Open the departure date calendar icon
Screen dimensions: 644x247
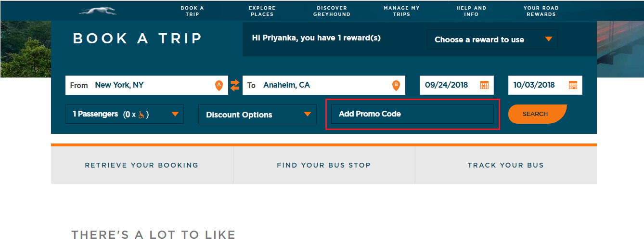tap(484, 85)
